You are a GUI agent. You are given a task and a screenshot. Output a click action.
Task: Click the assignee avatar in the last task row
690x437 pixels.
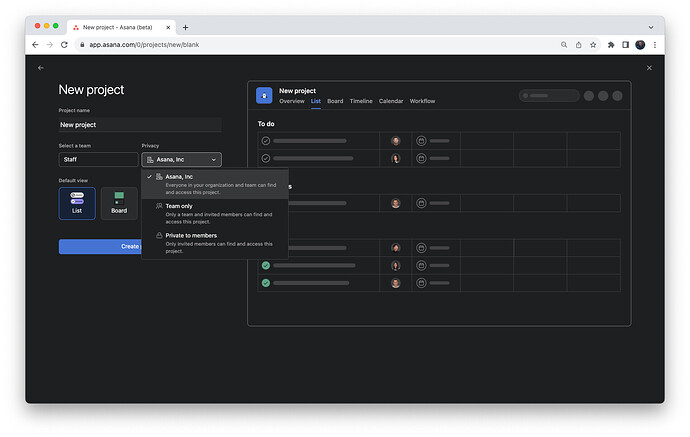(396, 283)
